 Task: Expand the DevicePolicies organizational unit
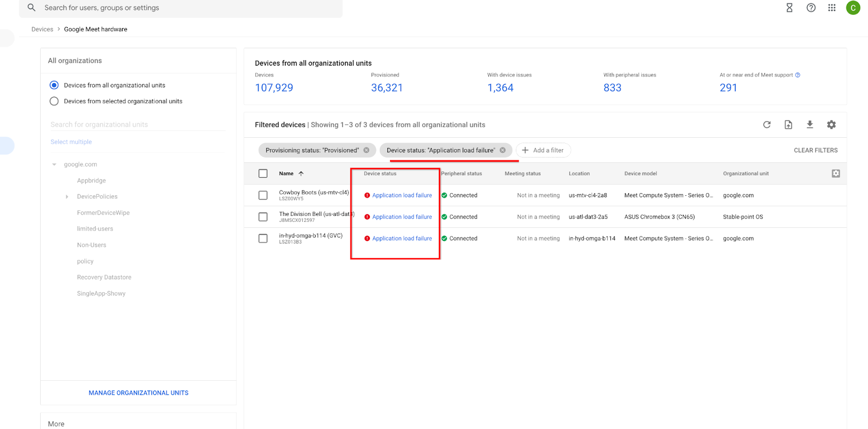(67, 197)
